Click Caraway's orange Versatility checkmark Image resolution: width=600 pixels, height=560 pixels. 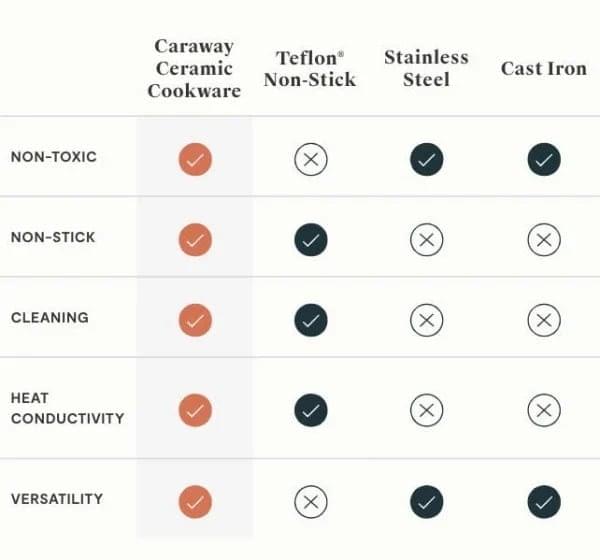[195, 500]
